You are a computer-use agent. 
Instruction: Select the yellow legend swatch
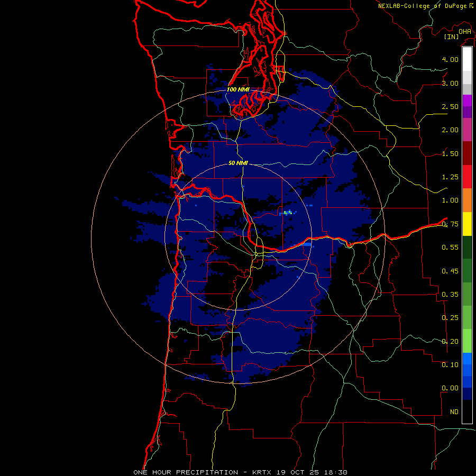point(467,224)
